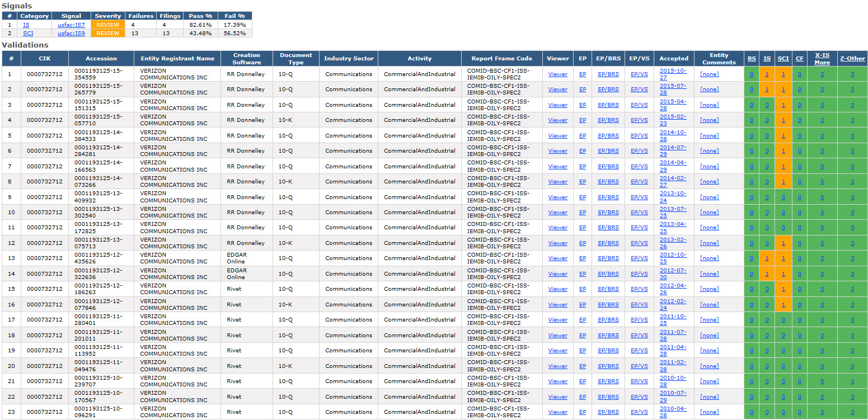Open accepted date 2014-04-29 link

click(673, 166)
